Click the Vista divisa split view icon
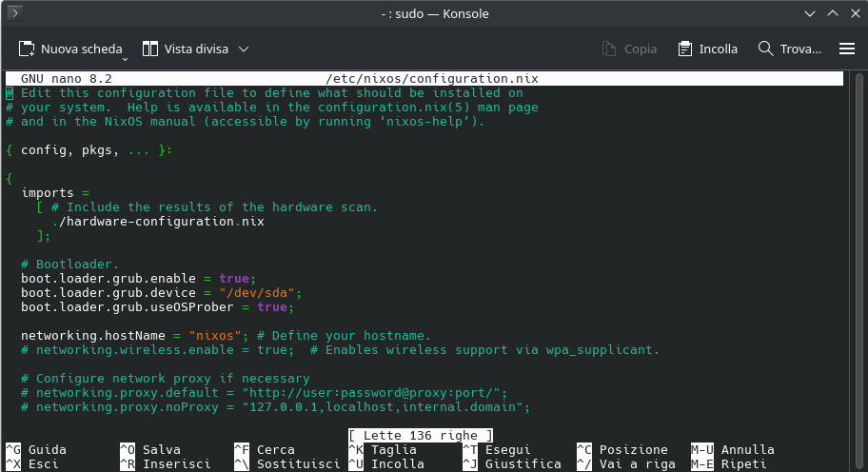 [x=150, y=49]
